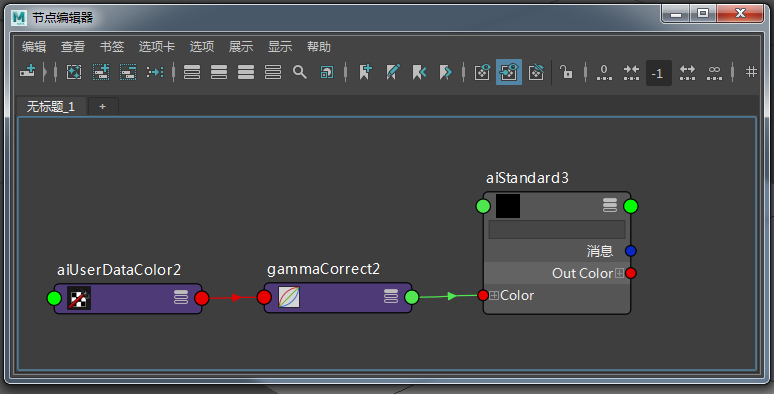The image size is (774, 394).
Task: Set selected nodes to simple view mode
Action: [x=192, y=72]
